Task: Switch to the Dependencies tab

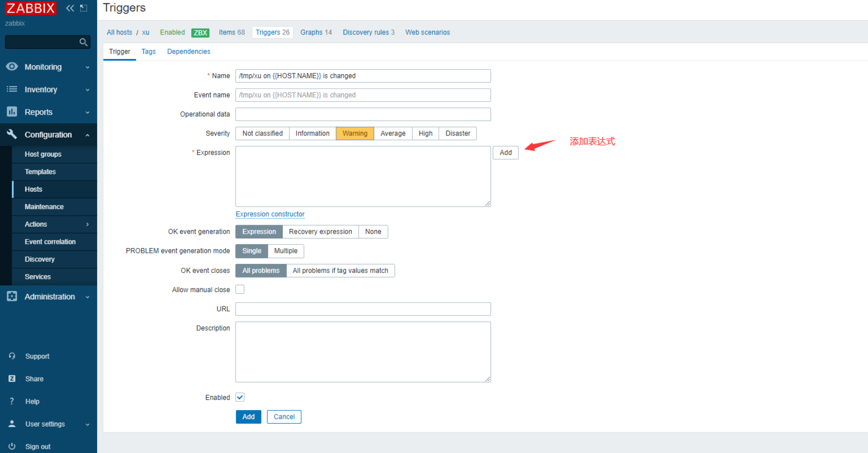Action: [x=189, y=52]
